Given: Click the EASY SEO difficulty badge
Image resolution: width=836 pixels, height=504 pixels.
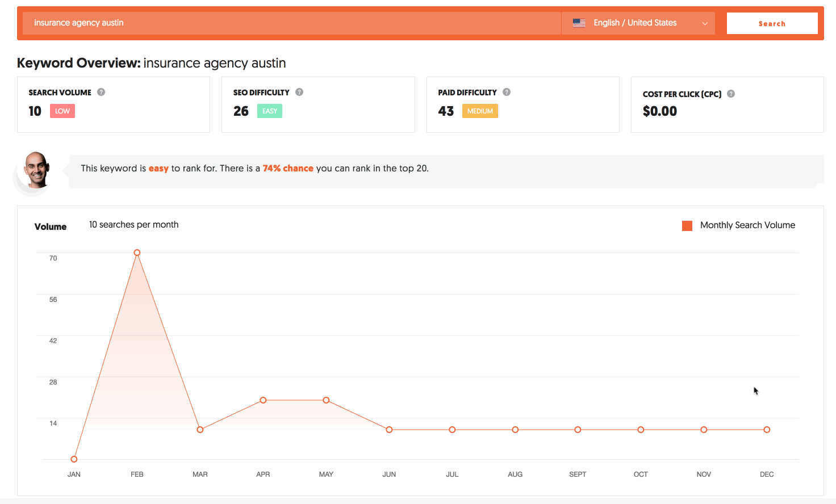Looking at the screenshot, I should click(270, 111).
